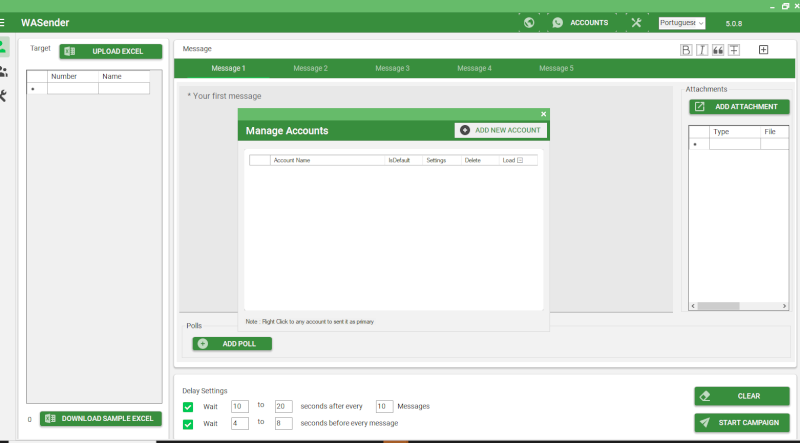This screenshot has width=800, height=443.
Task: Click the delay field showing 4
Action: click(x=240, y=423)
